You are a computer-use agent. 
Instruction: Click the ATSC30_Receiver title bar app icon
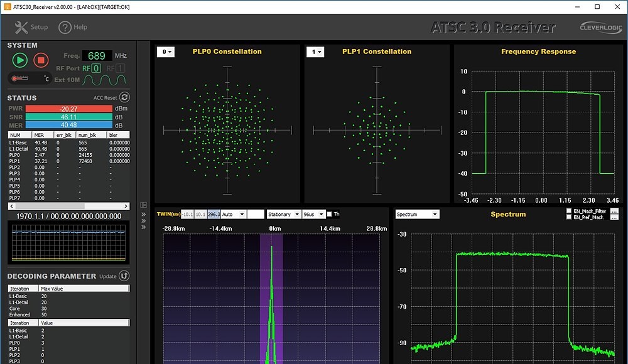coord(7,7)
